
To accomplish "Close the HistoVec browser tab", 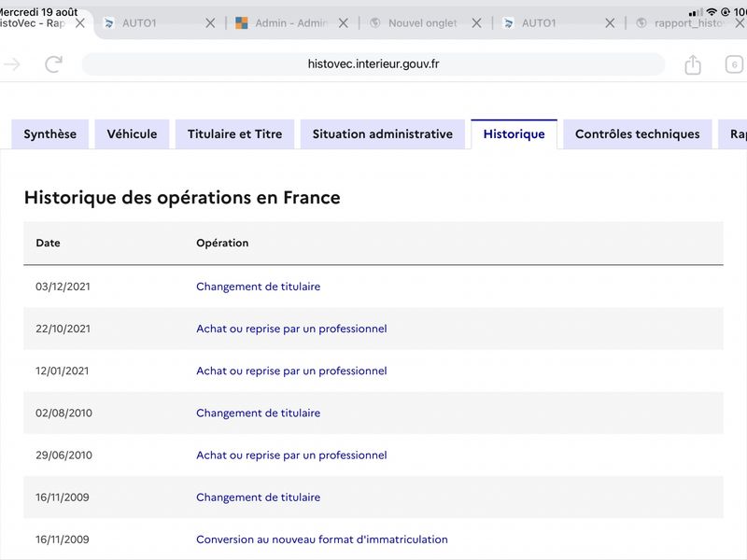I will coord(80,22).
